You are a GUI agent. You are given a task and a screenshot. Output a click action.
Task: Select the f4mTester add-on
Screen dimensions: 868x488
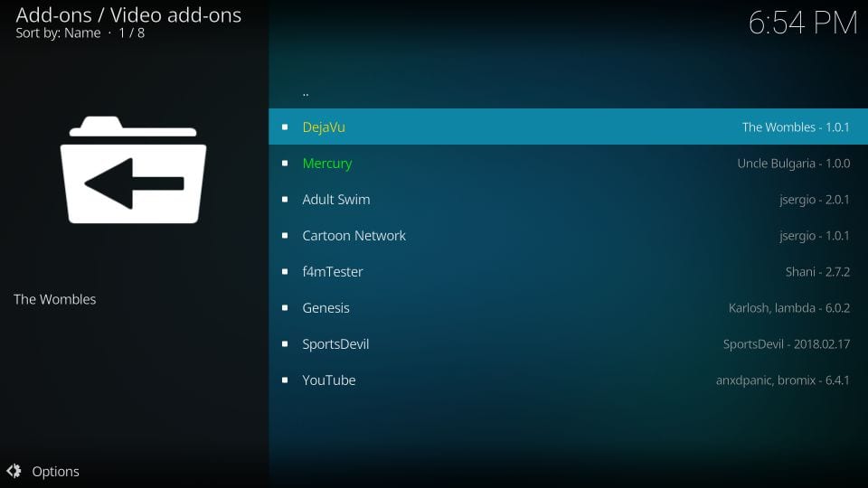tap(568, 272)
